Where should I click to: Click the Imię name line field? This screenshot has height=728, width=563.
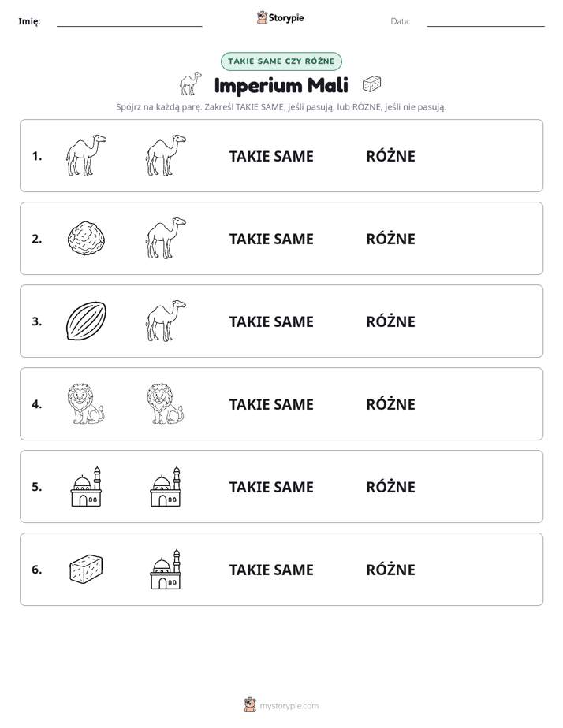coord(129,22)
